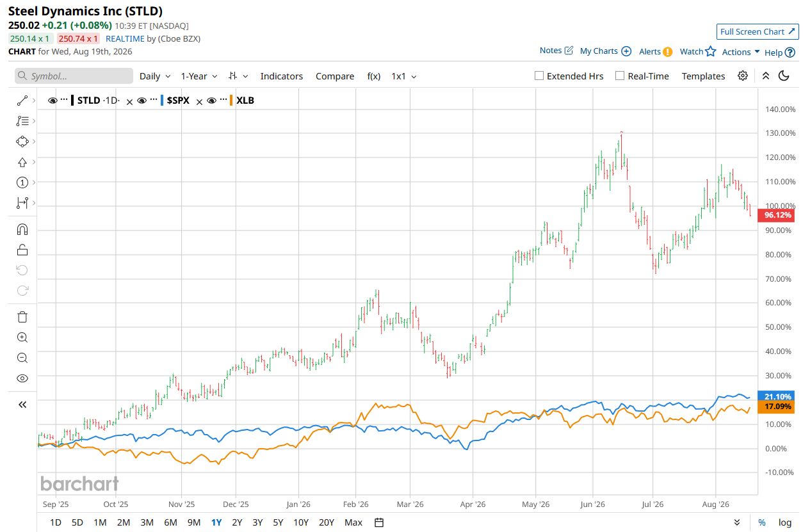The width and height of the screenshot is (803, 532).
Task: Choose the geometric shapes tool
Action: coord(22,141)
